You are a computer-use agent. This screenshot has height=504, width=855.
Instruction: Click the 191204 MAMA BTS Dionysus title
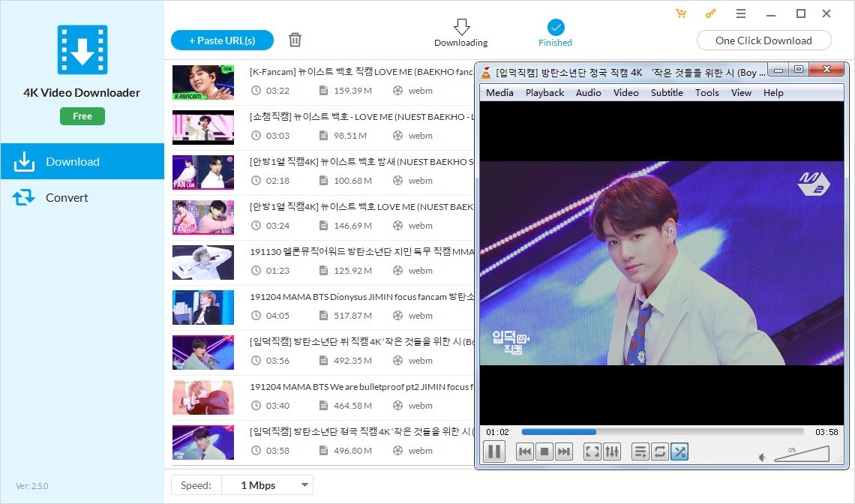pos(362,297)
